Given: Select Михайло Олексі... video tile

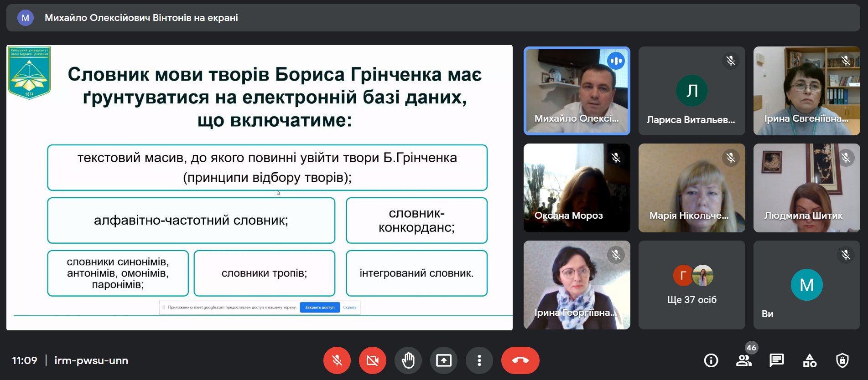Looking at the screenshot, I should [577, 91].
